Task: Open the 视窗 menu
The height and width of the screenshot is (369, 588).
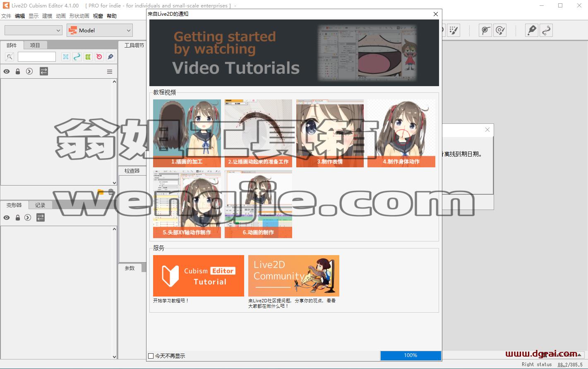Action: pos(98,16)
